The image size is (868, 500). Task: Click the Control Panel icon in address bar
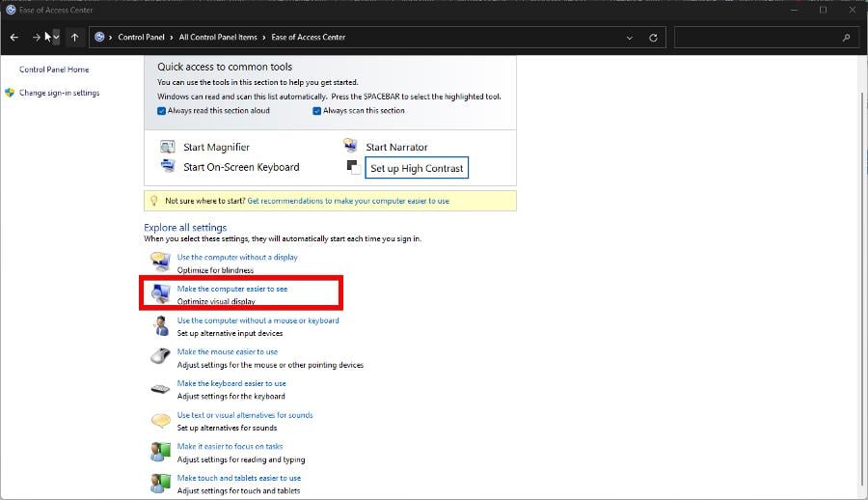(x=99, y=37)
